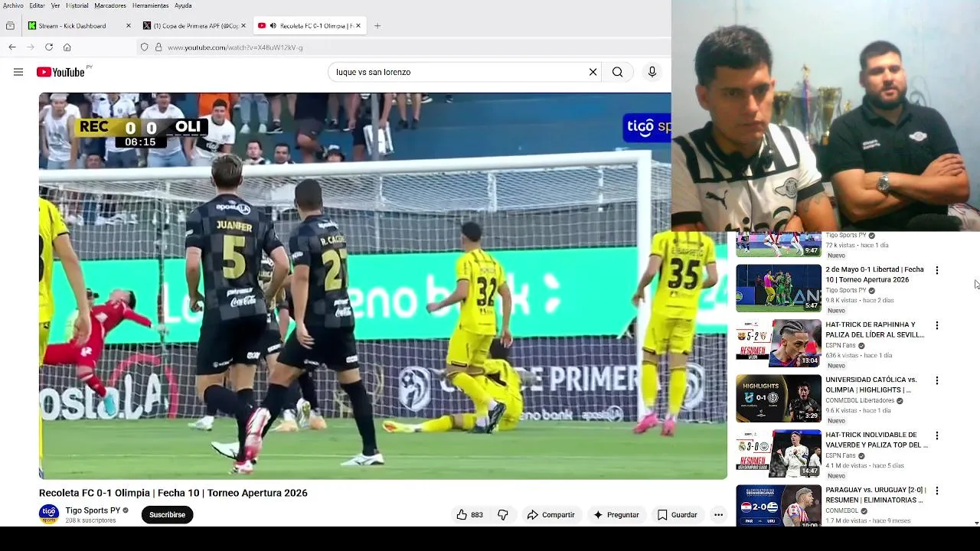The width and height of the screenshot is (980, 551).
Task: Open Valverde hat-trick 14:47 thumbnail
Action: [779, 453]
